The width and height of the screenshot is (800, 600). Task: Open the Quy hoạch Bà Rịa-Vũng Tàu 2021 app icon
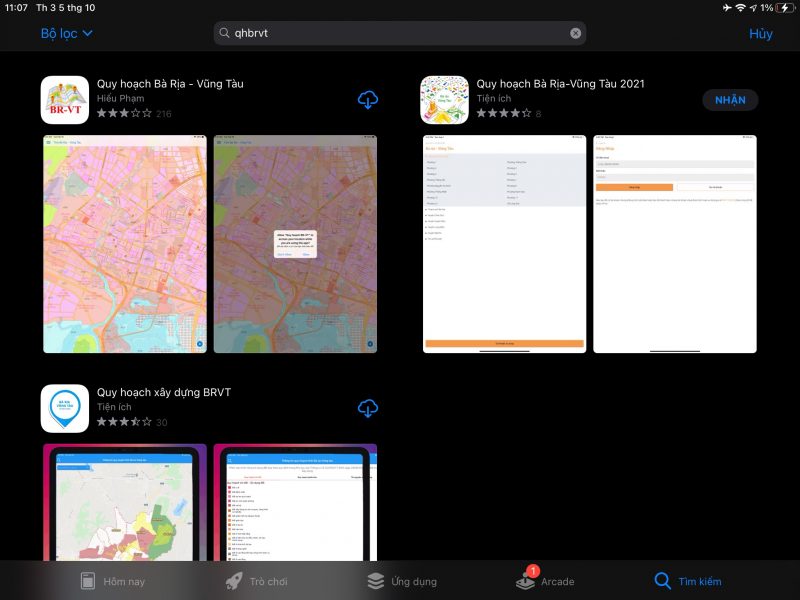coord(444,100)
